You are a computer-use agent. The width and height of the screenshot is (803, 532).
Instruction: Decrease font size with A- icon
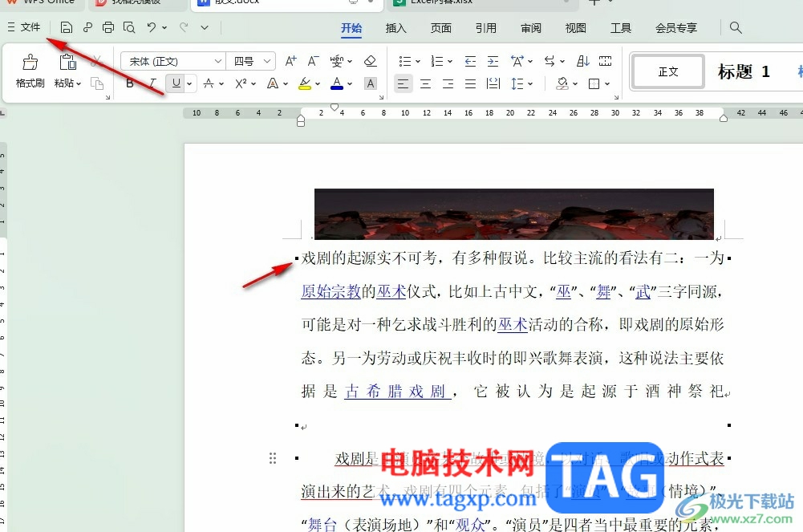click(x=314, y=62)
